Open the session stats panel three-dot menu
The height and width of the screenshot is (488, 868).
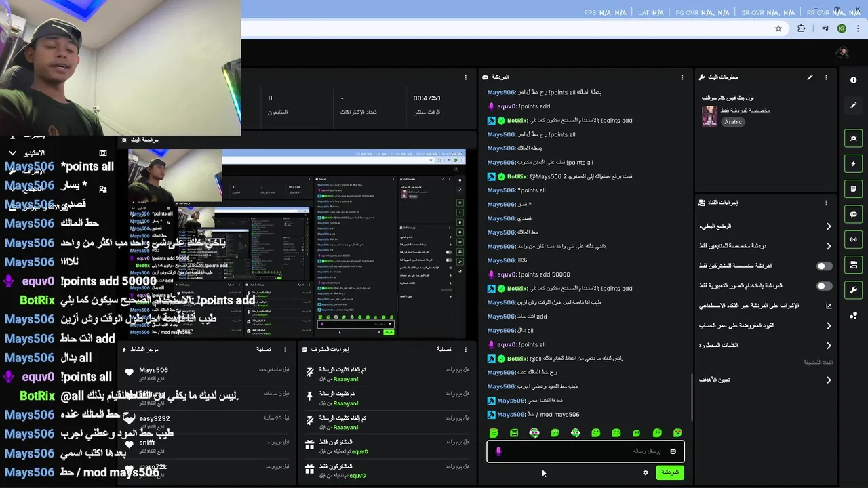coord(465,77)
